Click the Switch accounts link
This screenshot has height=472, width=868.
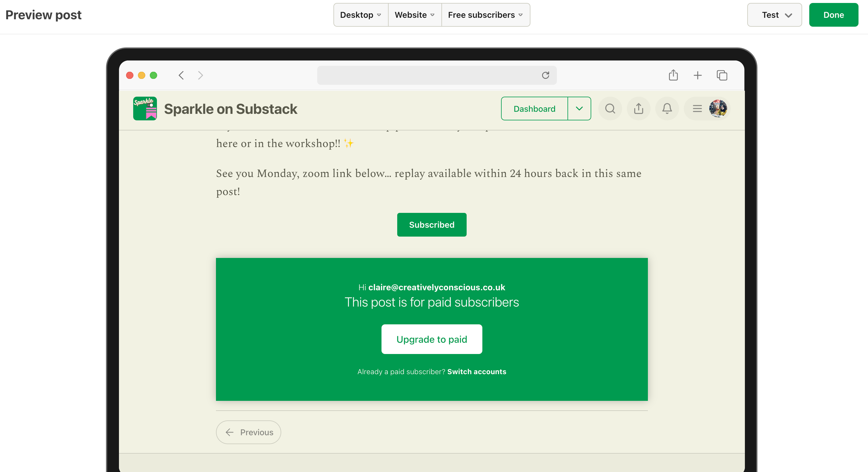(476, 372)
